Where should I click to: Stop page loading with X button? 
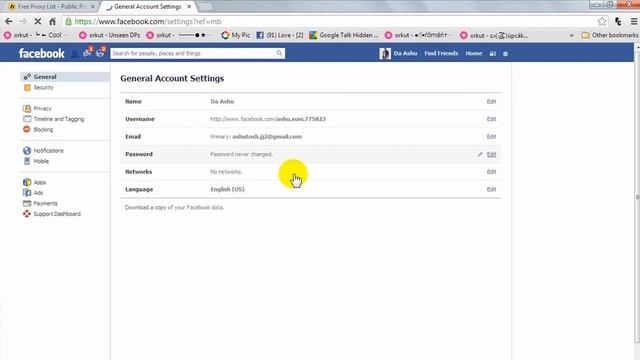38,22
